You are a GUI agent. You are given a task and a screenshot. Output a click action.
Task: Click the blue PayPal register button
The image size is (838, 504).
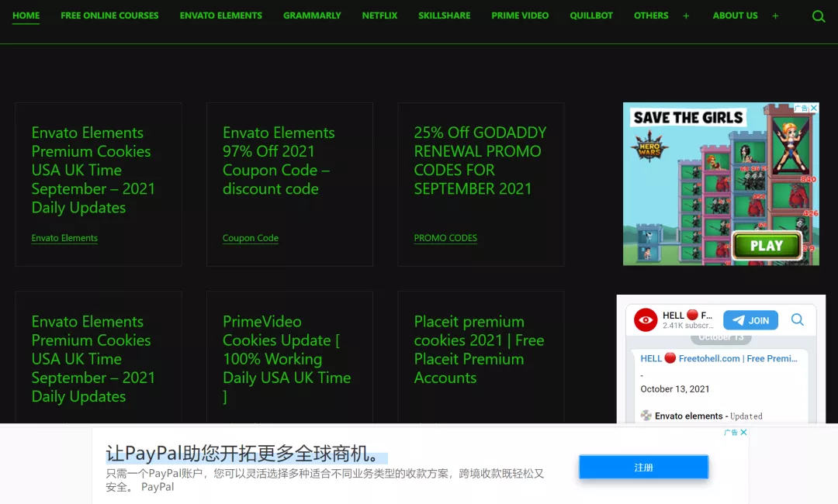click(643, 467)
